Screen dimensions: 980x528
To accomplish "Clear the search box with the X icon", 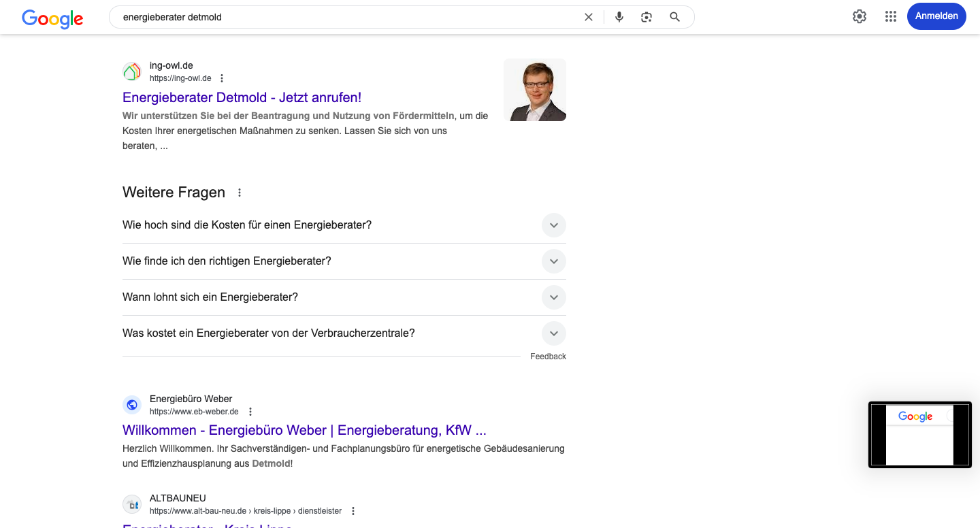I will coord(589,17).
